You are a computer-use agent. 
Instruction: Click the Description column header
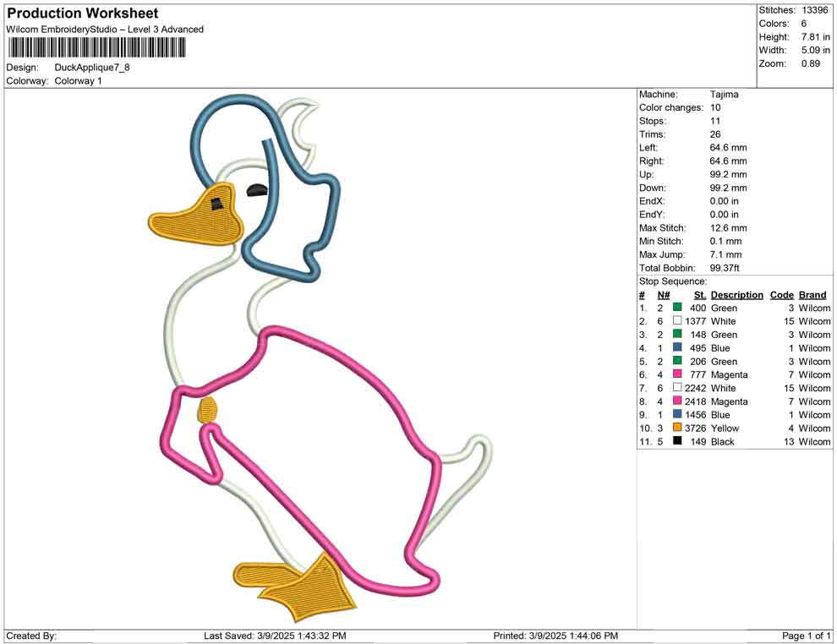(736, 294)
